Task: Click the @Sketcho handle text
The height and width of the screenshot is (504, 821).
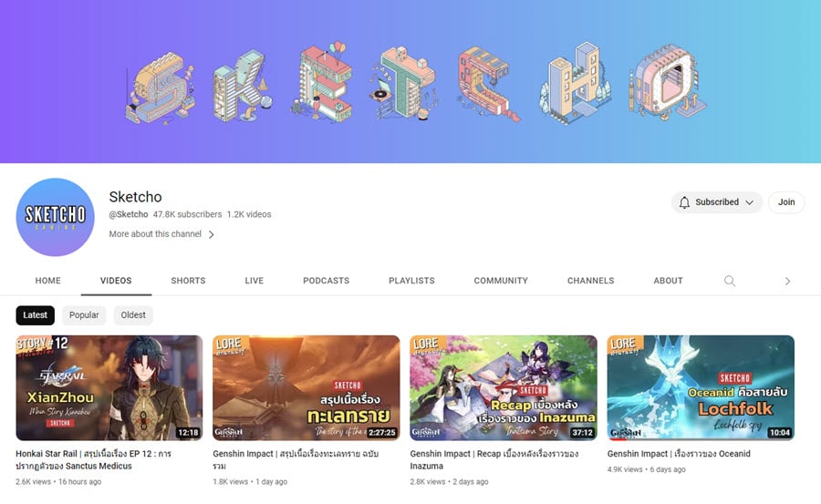Action: tap(129, 214)
